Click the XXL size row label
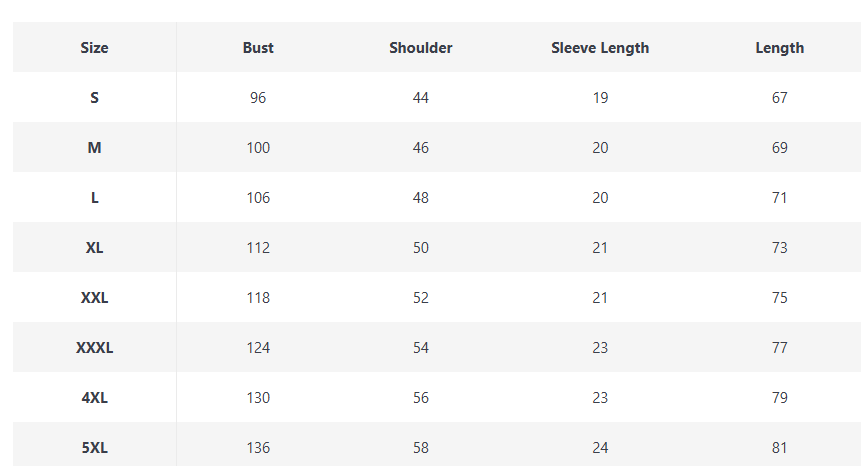 [x=95, y=297]
